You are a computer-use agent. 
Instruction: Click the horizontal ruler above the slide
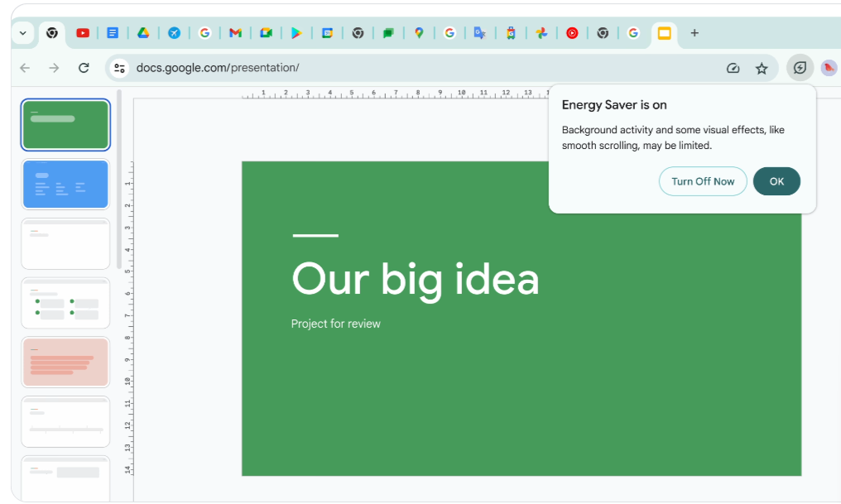[x=394, y=94]
